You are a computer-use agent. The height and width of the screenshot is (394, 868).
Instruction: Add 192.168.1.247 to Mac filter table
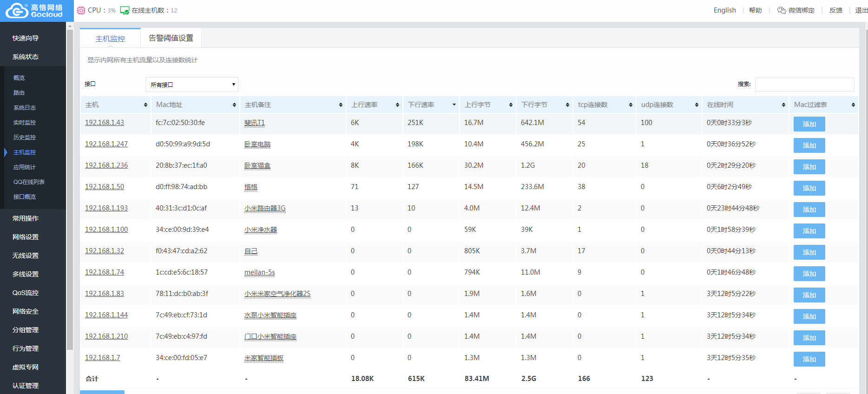[x=809, y=145]
